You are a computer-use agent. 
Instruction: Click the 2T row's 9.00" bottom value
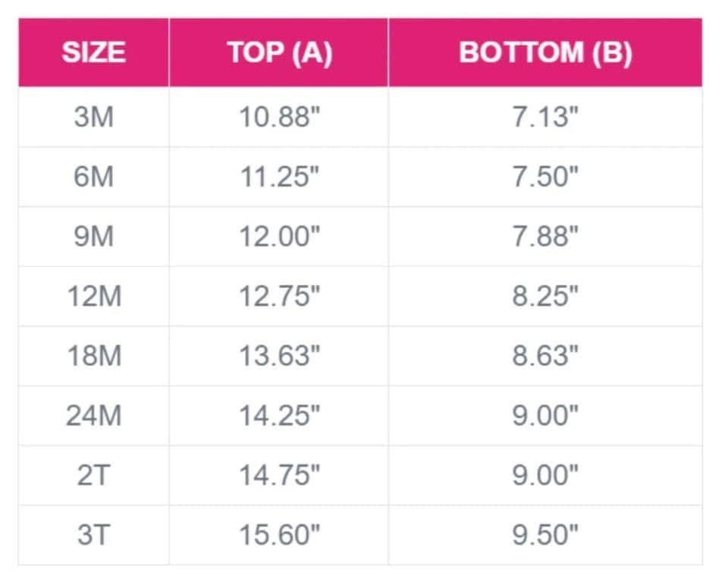545,476
